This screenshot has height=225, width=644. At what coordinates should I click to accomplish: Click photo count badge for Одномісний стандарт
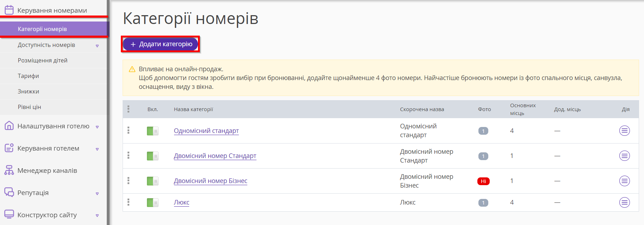click(483, 131)
